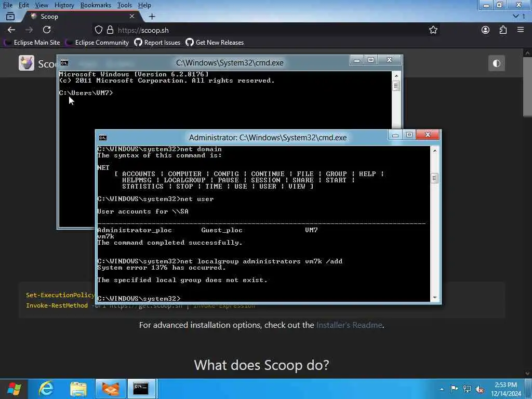Reload the current page
The image size is (532, 399).
click(x=47, y=30)
